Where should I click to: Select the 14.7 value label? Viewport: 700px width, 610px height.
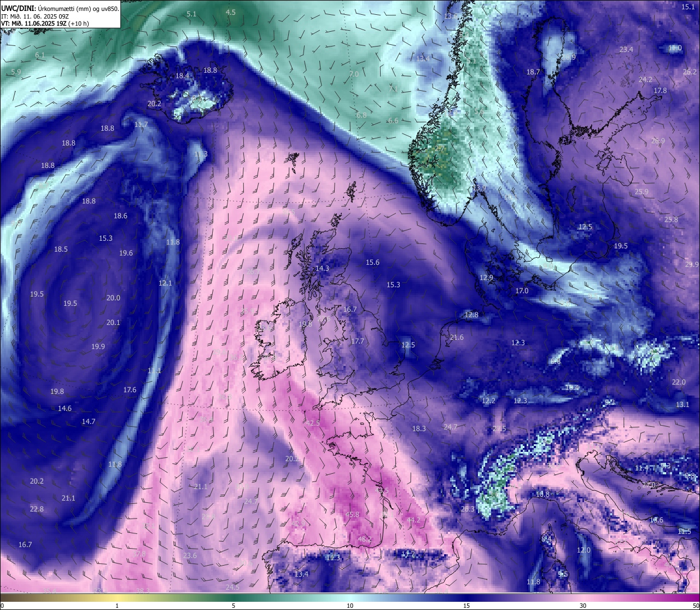click(x=89, y=421)
